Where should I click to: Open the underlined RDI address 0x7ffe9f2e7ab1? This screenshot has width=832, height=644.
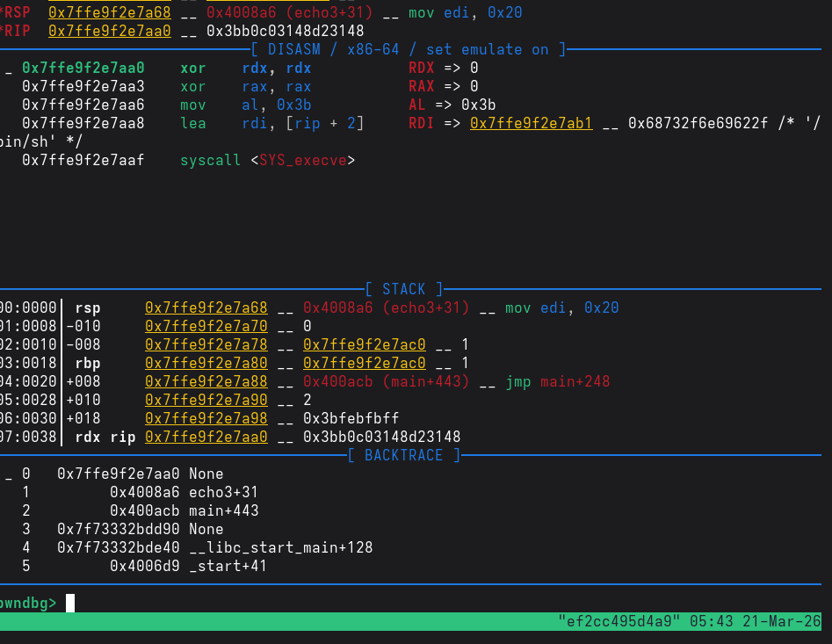(531, 123)
